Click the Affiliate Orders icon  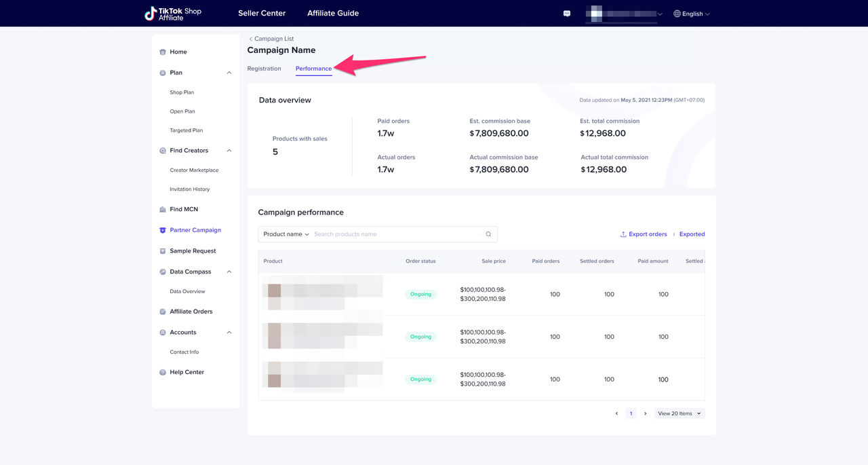[x=163, y=312]
